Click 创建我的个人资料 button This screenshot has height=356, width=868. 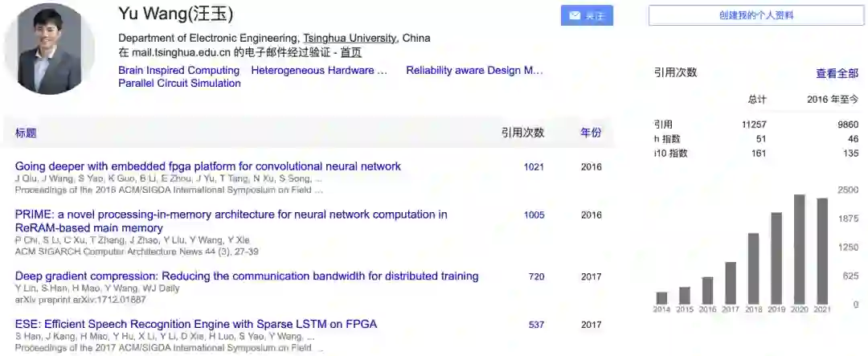pyautogui.click(x=756, y=15)
